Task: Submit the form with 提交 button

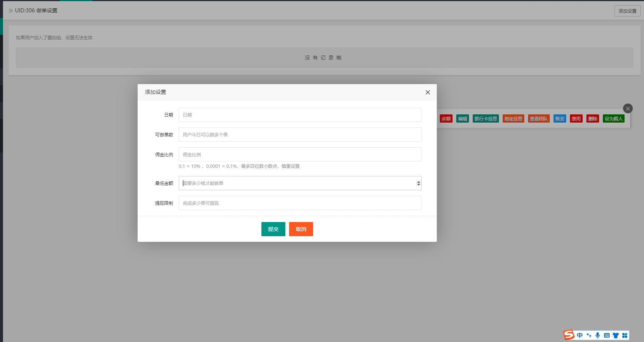Action: [x=273, y=229]
